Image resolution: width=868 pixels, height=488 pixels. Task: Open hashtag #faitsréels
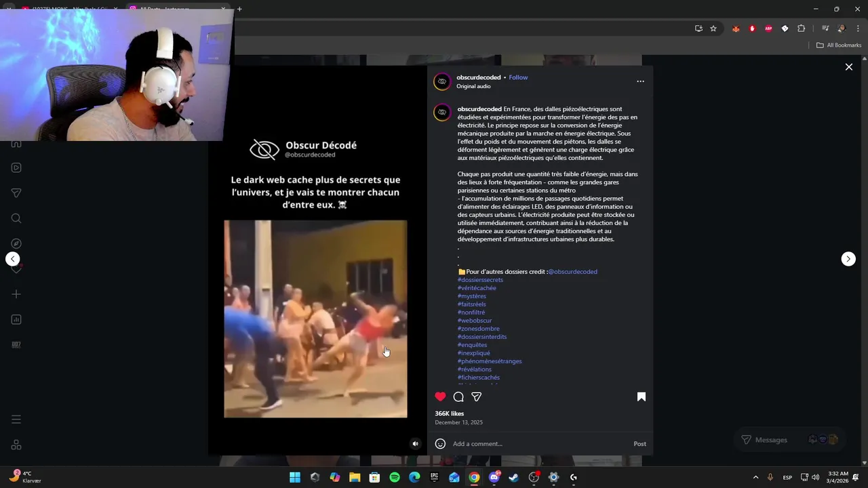472,304
